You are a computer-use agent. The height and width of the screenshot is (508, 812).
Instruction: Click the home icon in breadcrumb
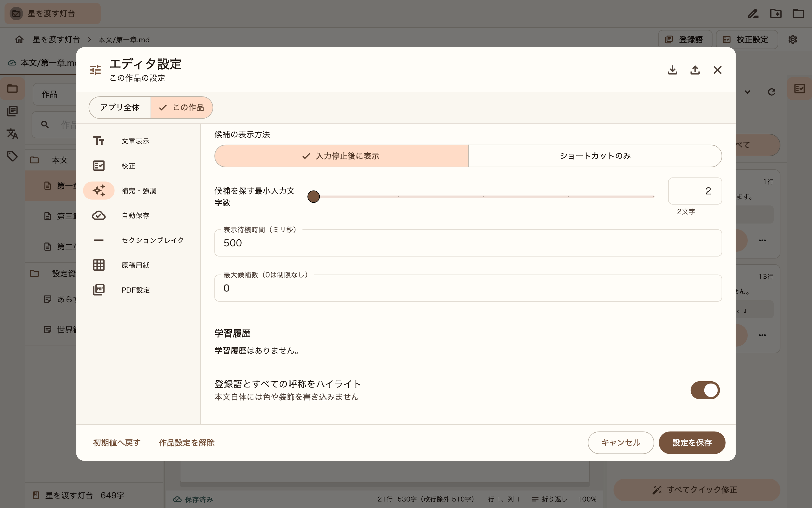pos(19,39)
